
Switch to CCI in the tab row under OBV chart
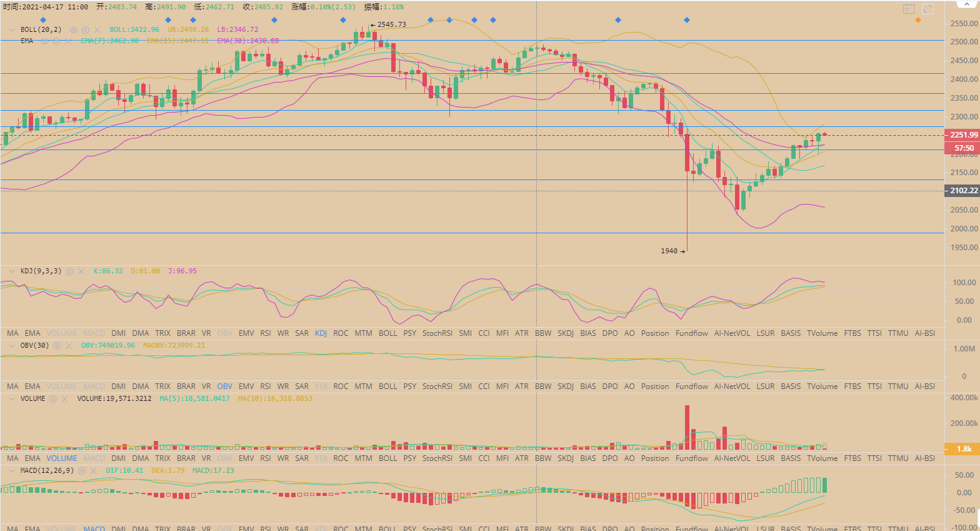pos(484,387)
